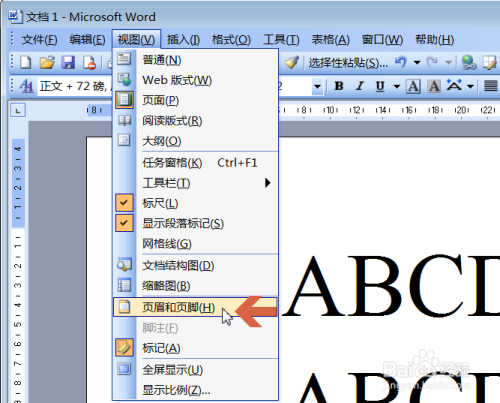Click the Tables and Borders pencil icon

click(490, 62)
